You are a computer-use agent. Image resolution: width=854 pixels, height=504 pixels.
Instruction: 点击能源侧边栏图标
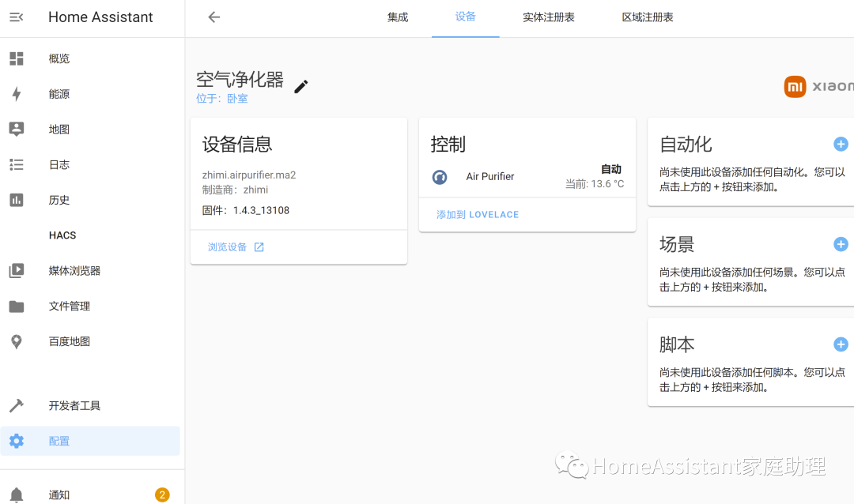pyautogui.click(x=17, y=93)
